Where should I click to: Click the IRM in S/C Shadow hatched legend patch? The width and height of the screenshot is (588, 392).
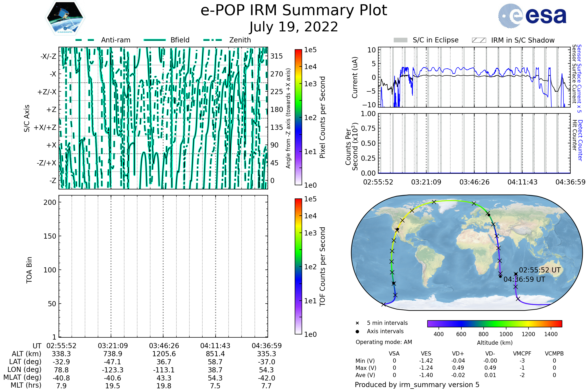coord(479,40)
